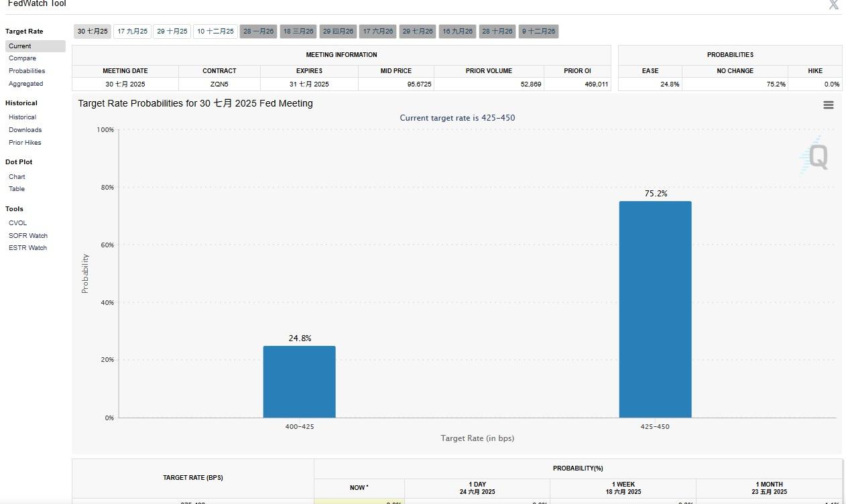View Prior Hikes history
Screen dimensions: 846x504
coord(25,143)
